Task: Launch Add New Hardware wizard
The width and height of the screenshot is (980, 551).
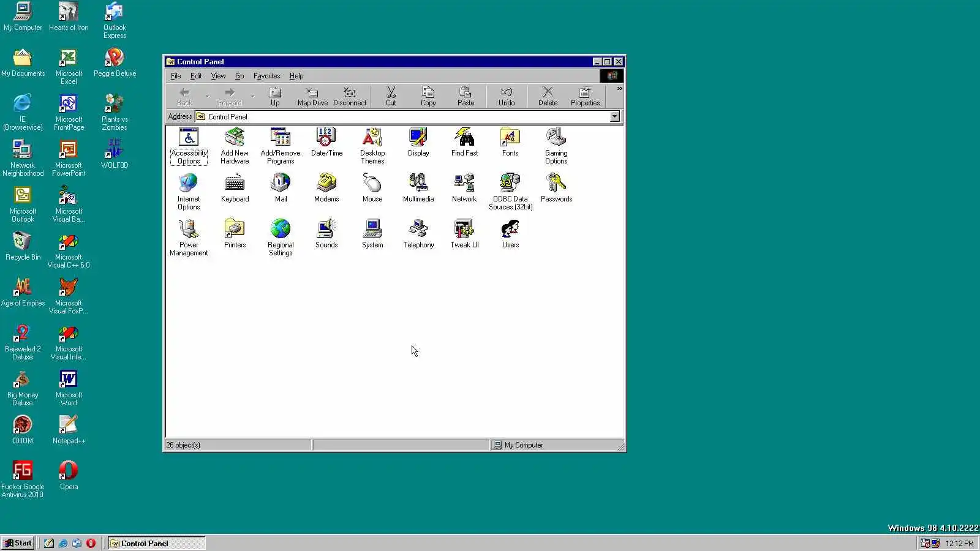Action: [235, 146]
